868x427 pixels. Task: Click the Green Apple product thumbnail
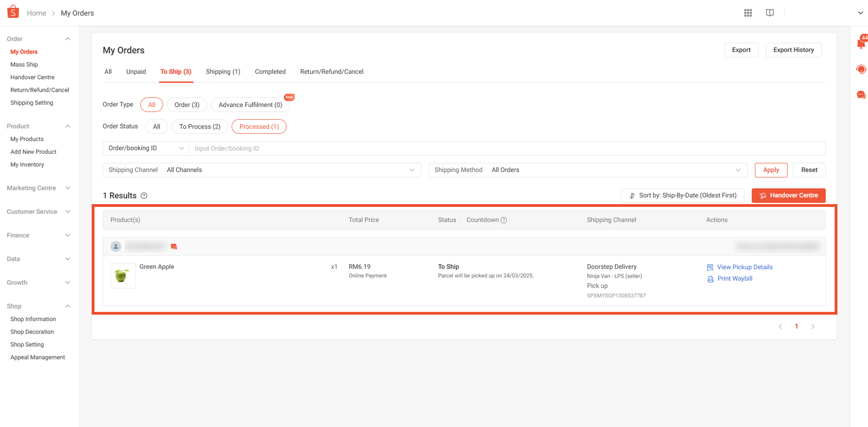[123, 276]
